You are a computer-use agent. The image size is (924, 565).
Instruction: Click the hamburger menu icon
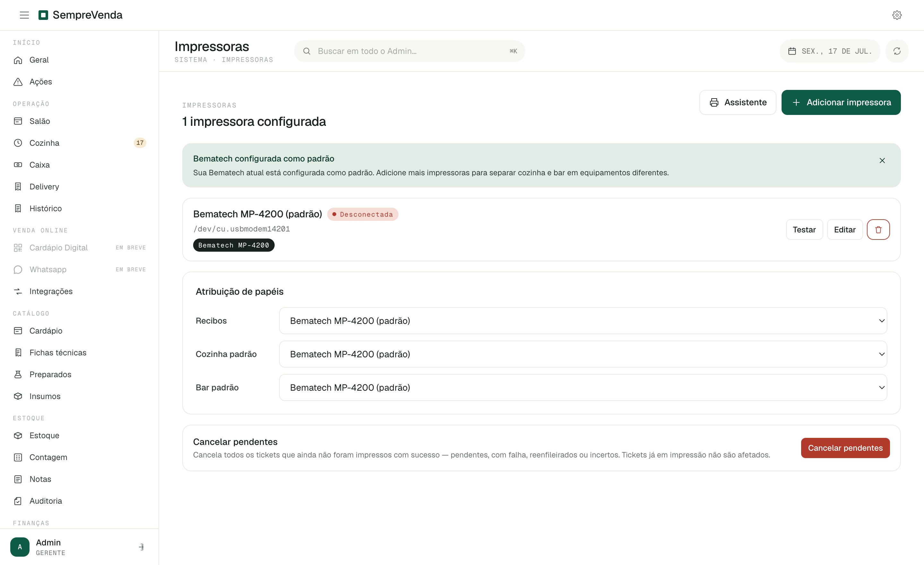pyautogui.click(x=24, y=15)
